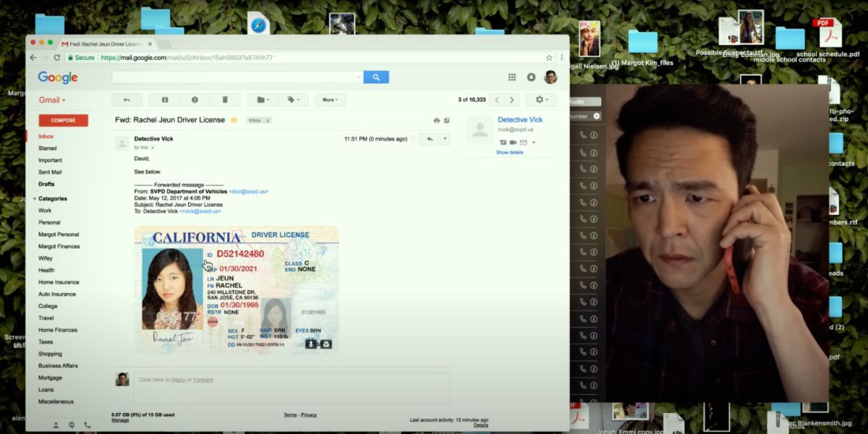The height and width of the screenshot is (434, 868).
Task: Open Safari icon on the desktop
Action: point(258,25)
